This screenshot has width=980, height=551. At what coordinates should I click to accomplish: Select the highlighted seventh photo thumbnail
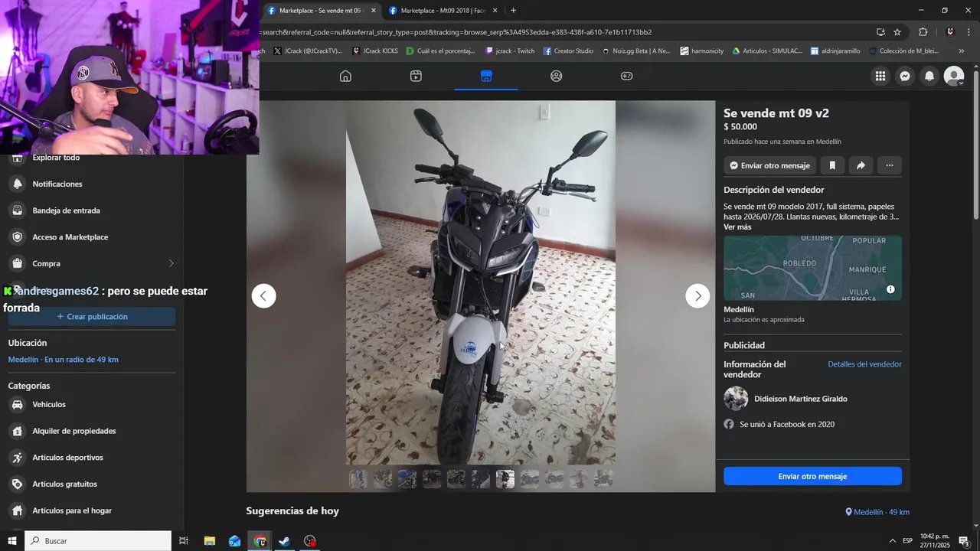505,479
